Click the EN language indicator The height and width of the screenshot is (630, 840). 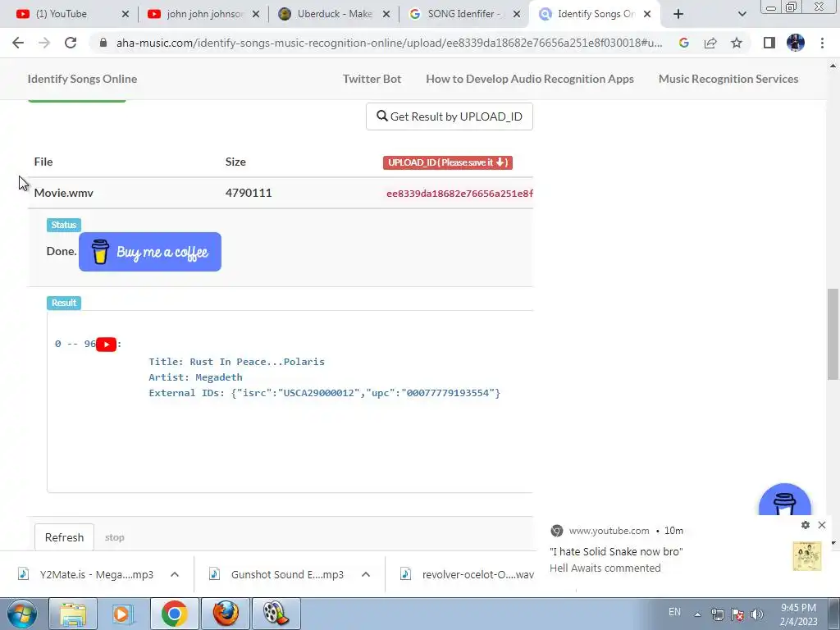click(x=674, y=612)
